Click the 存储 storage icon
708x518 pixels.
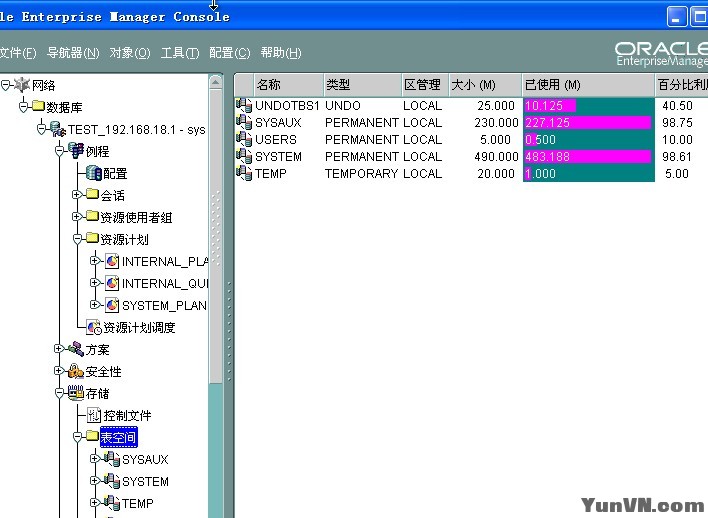(x=76, y=393)
